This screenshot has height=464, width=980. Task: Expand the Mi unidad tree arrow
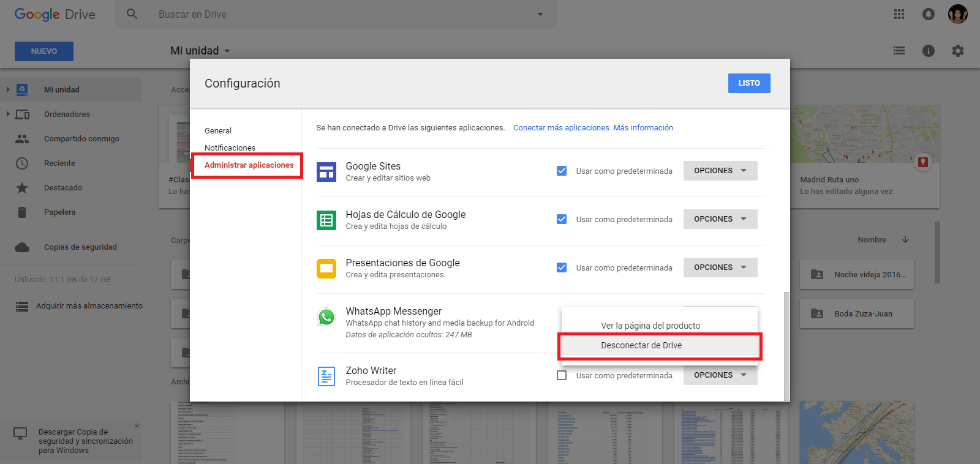coord(8,89)
